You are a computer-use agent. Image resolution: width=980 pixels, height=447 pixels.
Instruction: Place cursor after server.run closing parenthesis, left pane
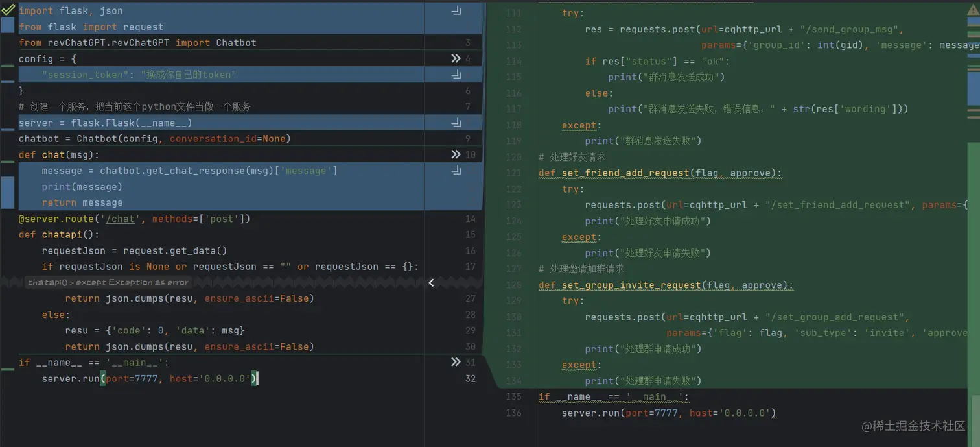258,378
